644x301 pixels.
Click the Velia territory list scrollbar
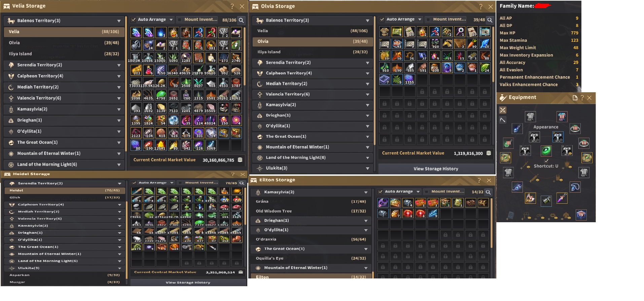pos(126,84)
